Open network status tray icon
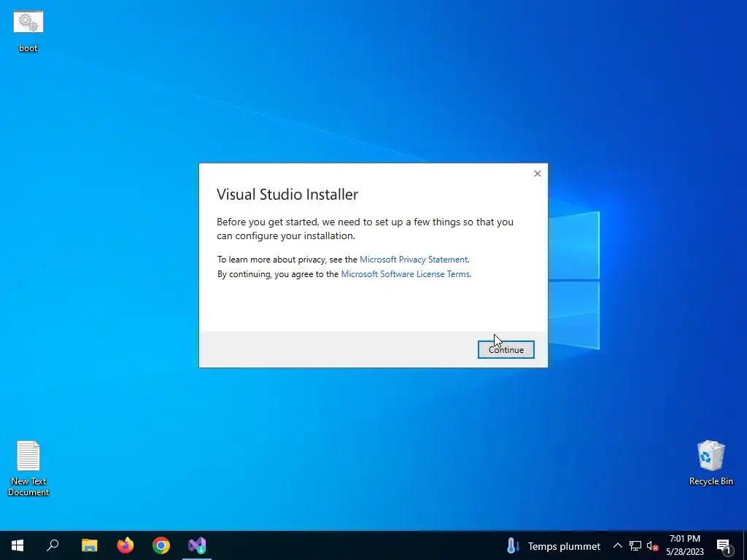 [x=635, y=545]
